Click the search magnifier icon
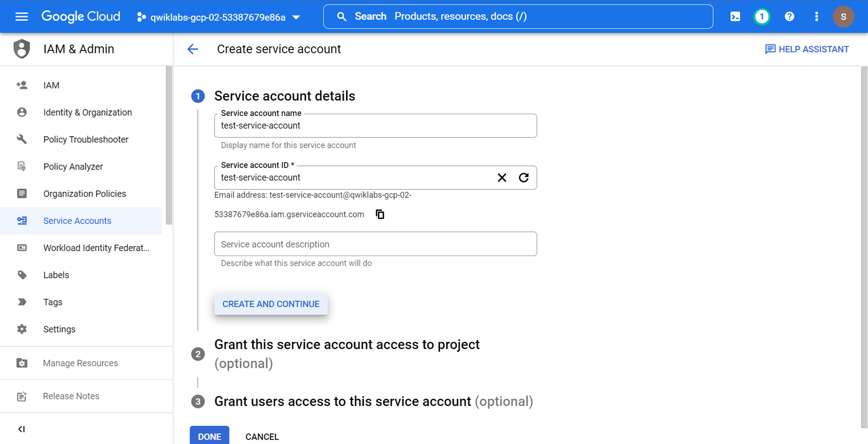This screenshot has height=444, width=868. click(x=341, y=16)
